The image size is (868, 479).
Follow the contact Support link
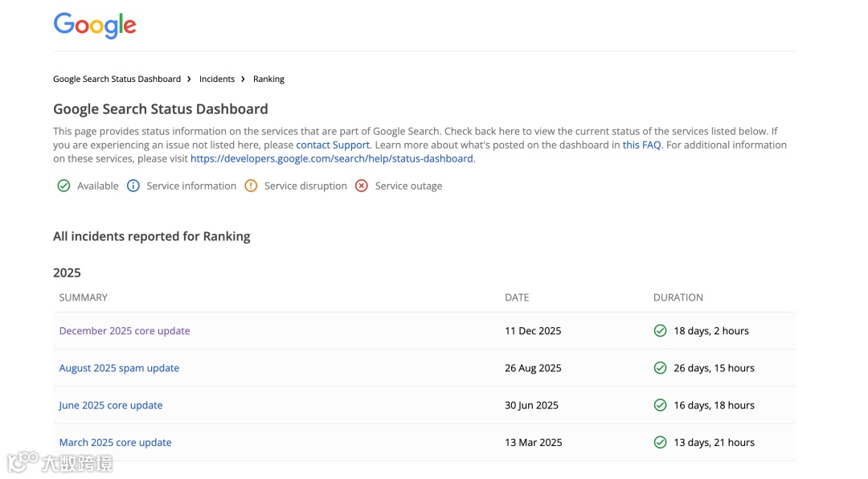pyautogui.click(x=333, y=145)
